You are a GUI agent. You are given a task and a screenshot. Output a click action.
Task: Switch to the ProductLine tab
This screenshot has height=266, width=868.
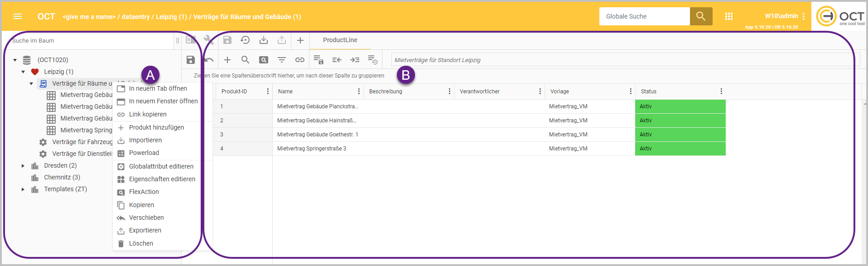pos(340,40)
